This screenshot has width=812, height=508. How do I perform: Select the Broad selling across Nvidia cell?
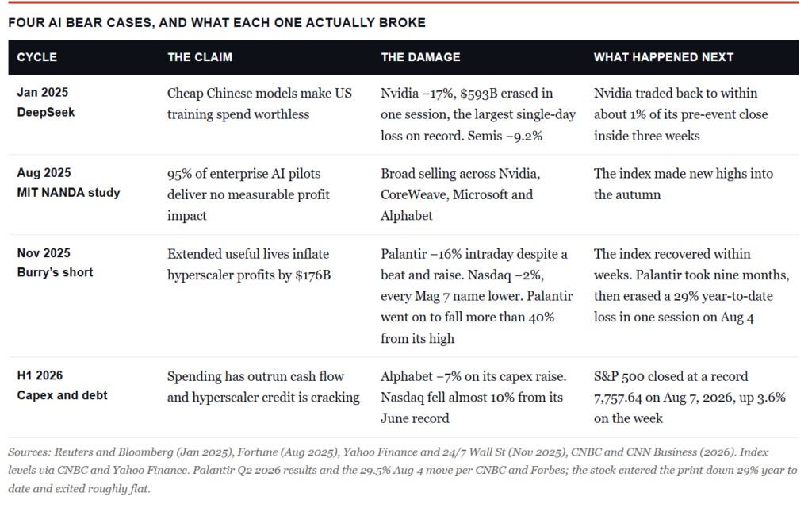pos(461,194)
